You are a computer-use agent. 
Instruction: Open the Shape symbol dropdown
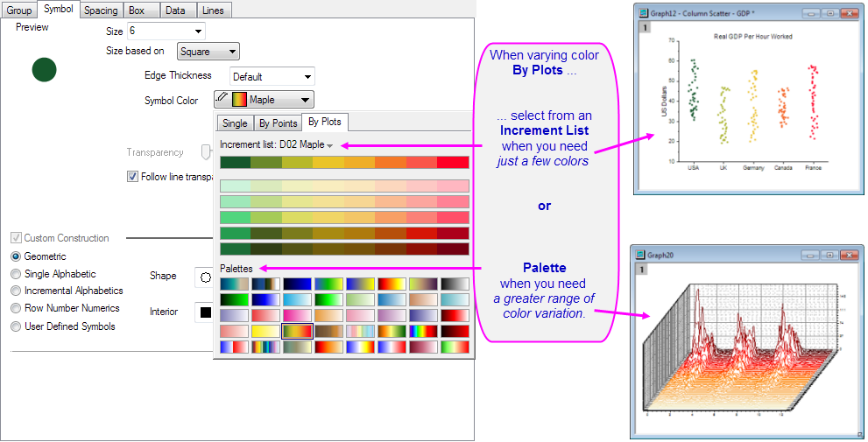coord(205,277)
